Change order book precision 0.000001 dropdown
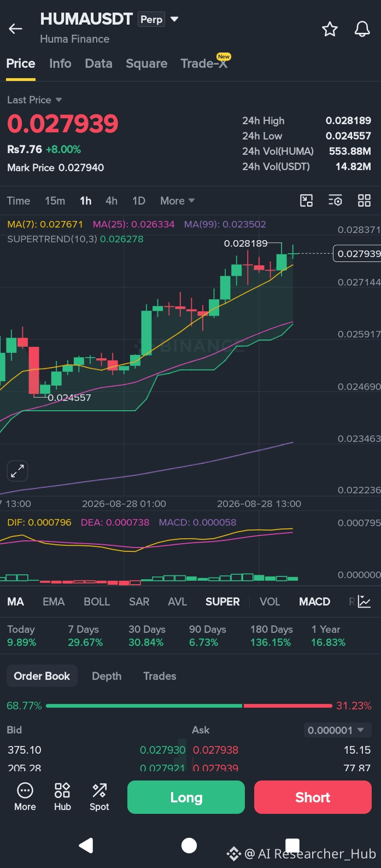381x868 pixels. click(337, 730)
